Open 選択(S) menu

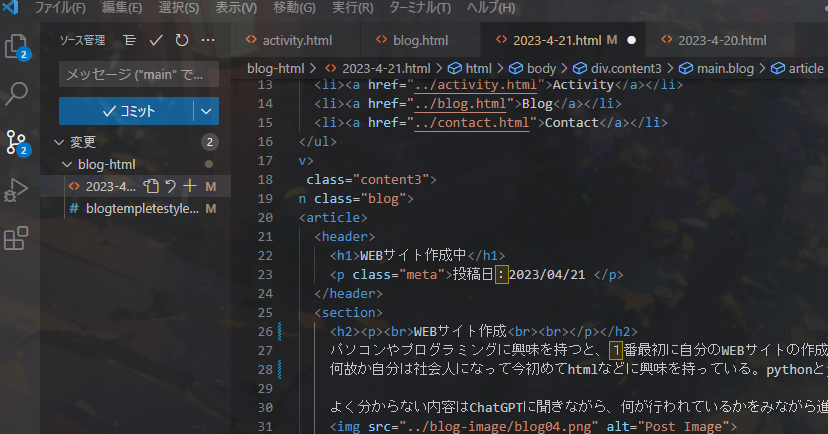click(178, 7)
